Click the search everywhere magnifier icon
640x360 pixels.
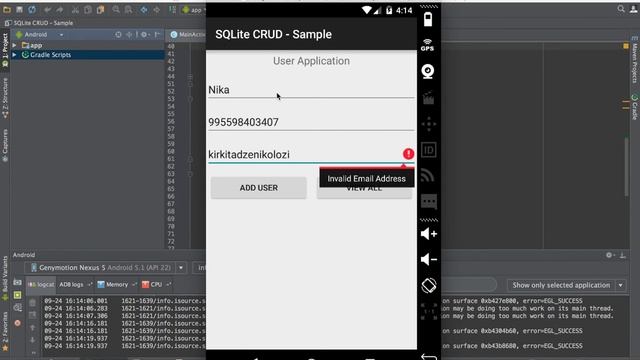click(621, 9)
